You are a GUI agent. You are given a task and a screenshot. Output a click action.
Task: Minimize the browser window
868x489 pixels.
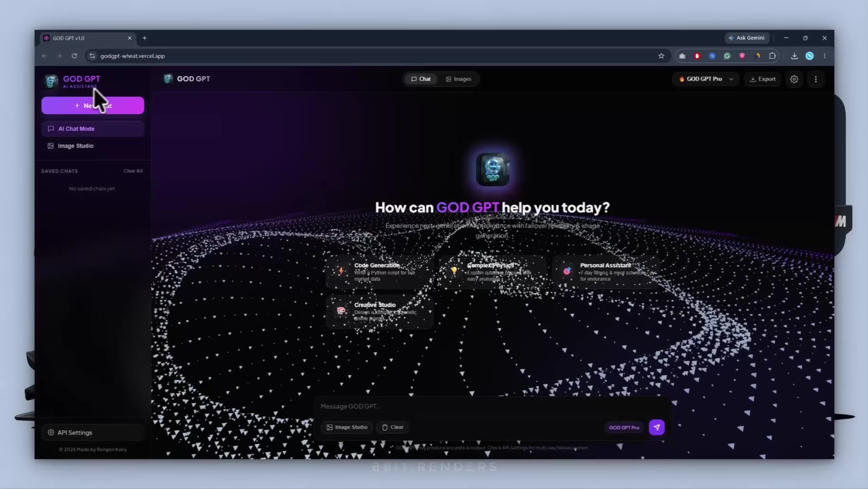pyautogui.click(x=786, y=38)
